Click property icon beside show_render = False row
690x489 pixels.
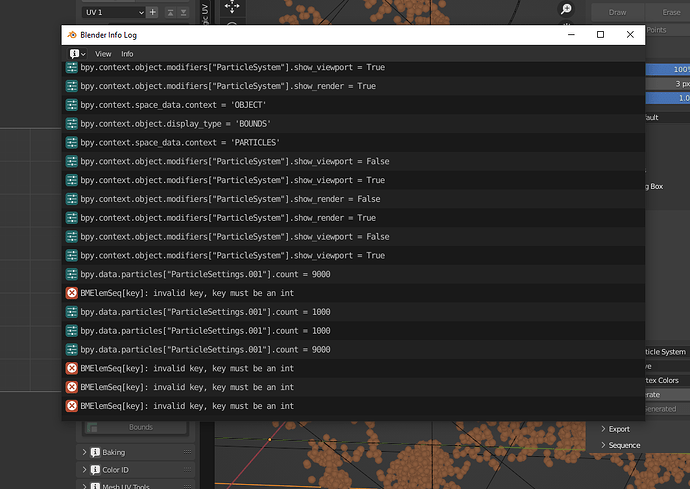(72, 199)
